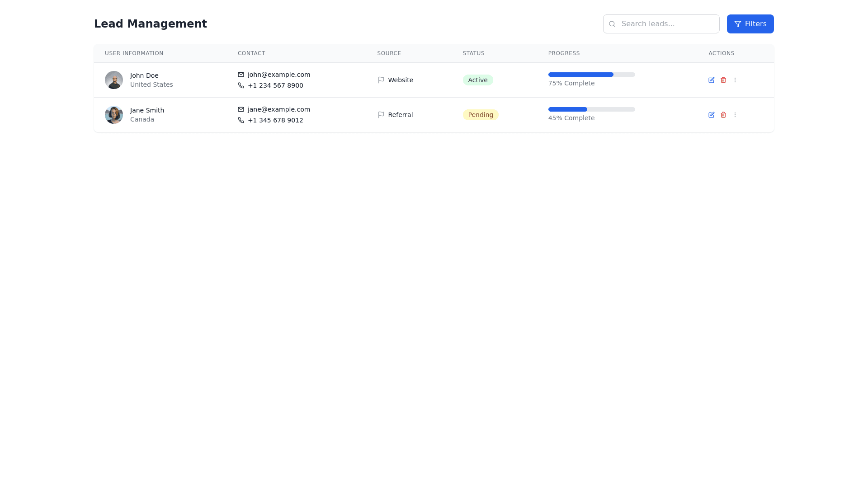The image size is (868, 488).
Task: Click the STATUS column header
Action: (x=473, y=53)
